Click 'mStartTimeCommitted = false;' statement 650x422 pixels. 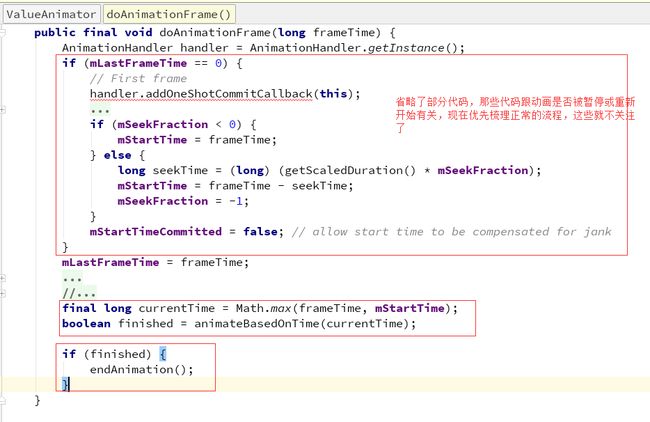tap(187, 231)
